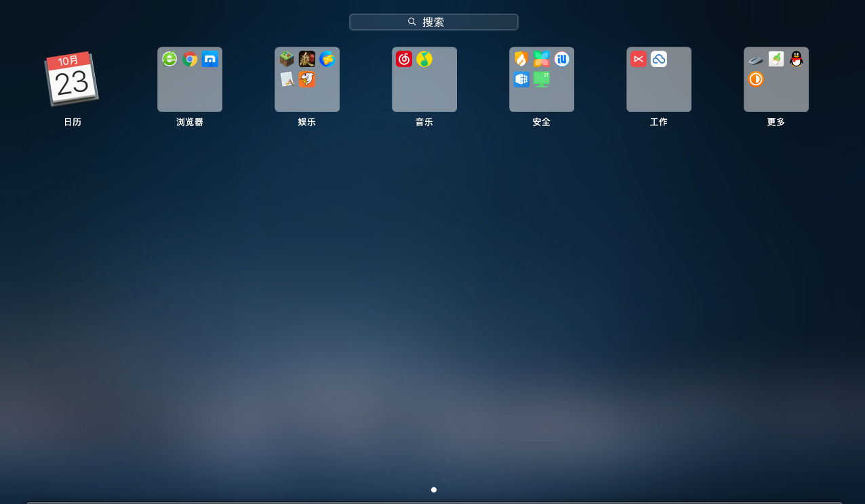Viewport: 865px width, 504px height.
Task: Click the yellow QQ Music icon
Action: pos(424,59)
